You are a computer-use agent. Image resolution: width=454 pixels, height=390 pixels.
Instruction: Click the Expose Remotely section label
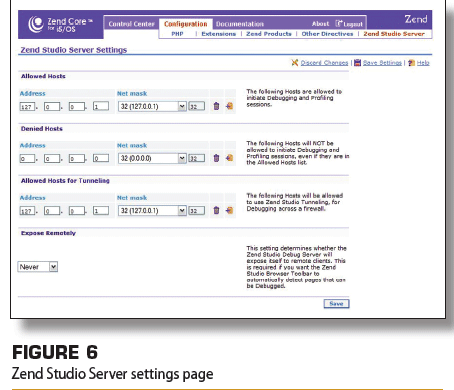pos(48,233)
